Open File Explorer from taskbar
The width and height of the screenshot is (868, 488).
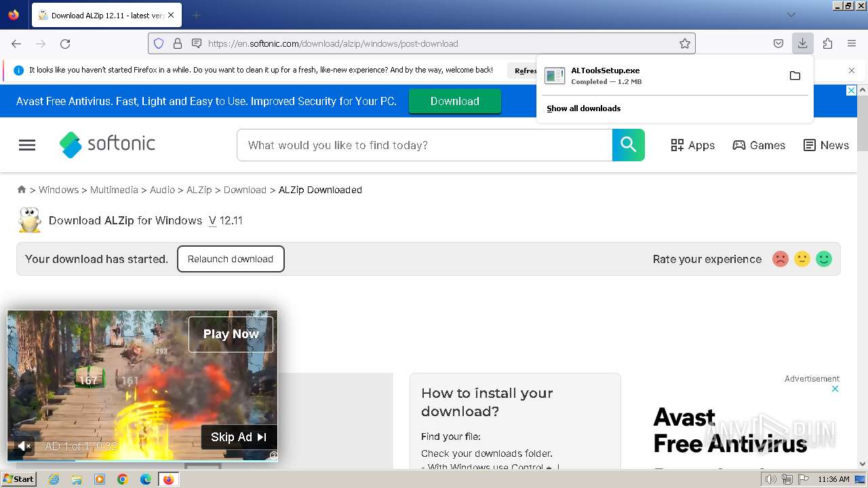77,479
